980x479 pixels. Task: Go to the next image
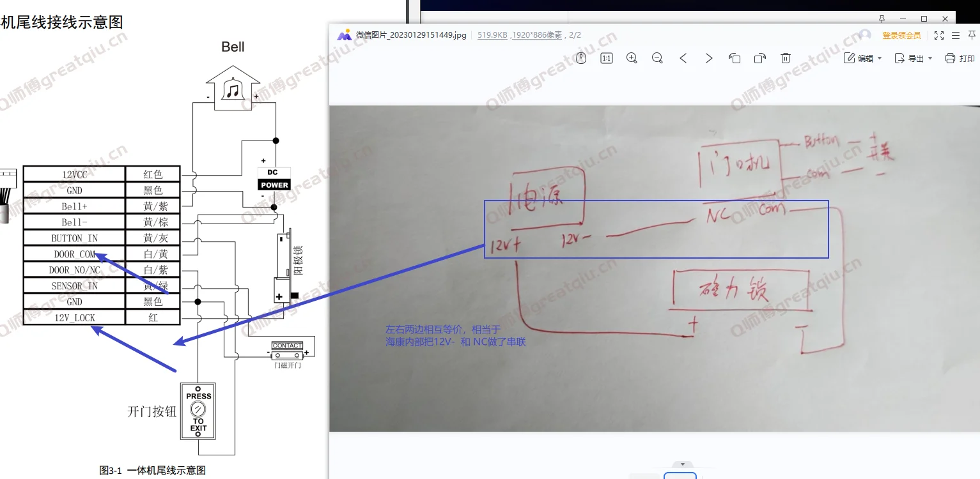pyautogui.click(x=708, y=58)
